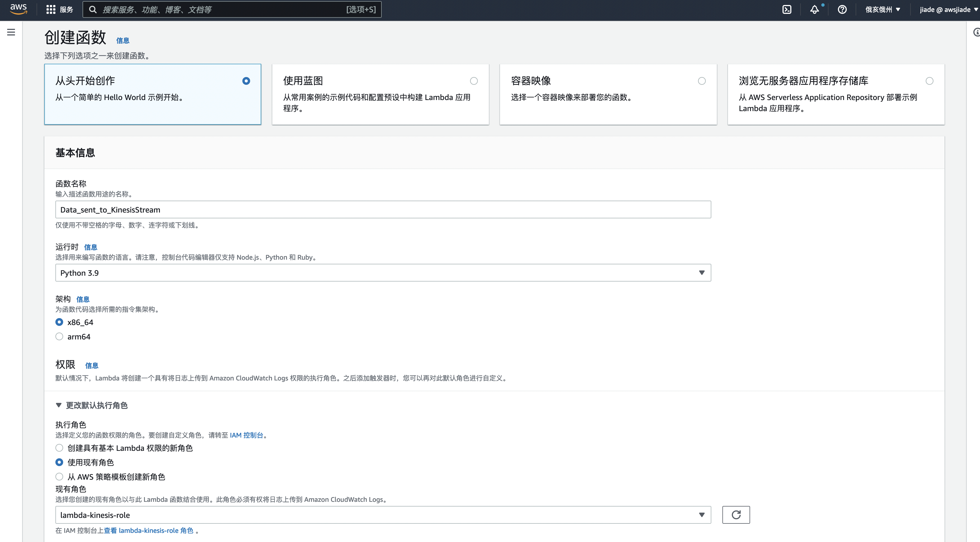Open the help question mark icon
980x542 pixels.
(x=842, y=9)
